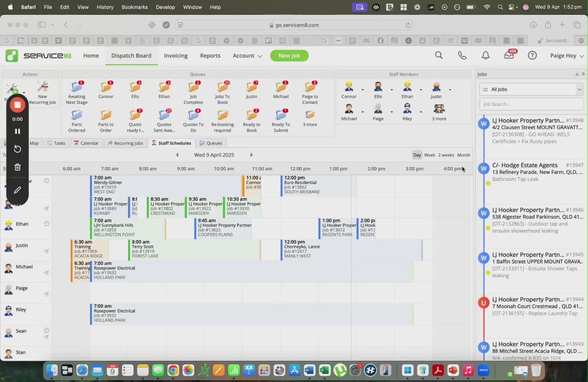Open dropdown arrow beside Connor staff member

pyautogui.click(x=362, y=90)
